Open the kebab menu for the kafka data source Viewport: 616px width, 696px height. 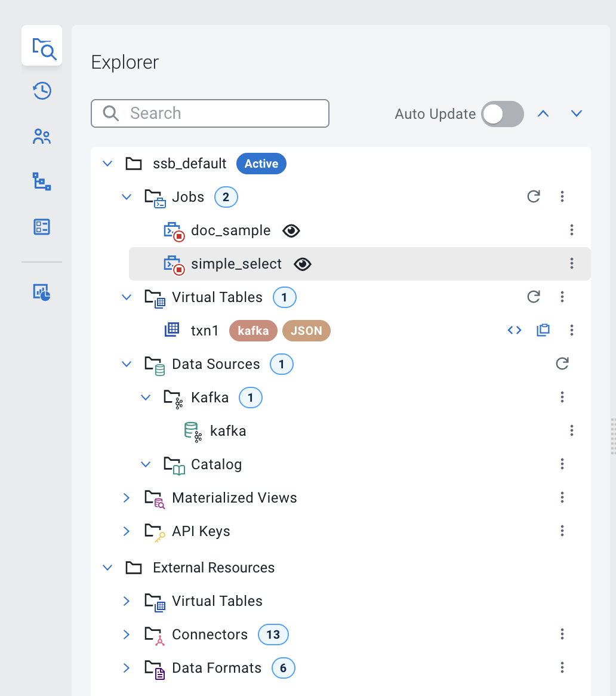pos(571,430)
